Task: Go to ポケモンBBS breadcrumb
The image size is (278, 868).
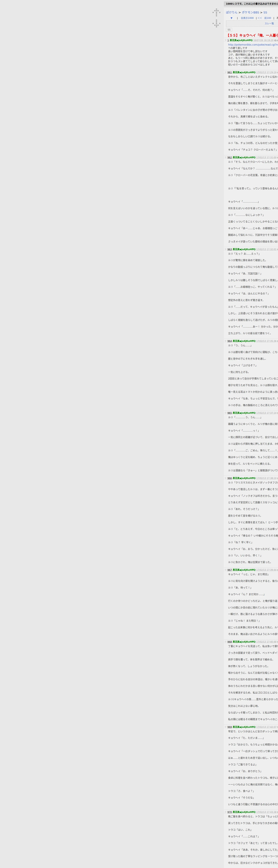Action: 250,12
